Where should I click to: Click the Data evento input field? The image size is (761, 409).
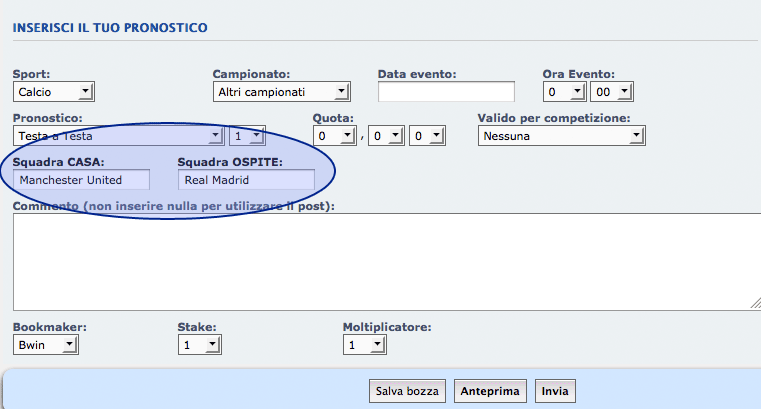(447, 92)
